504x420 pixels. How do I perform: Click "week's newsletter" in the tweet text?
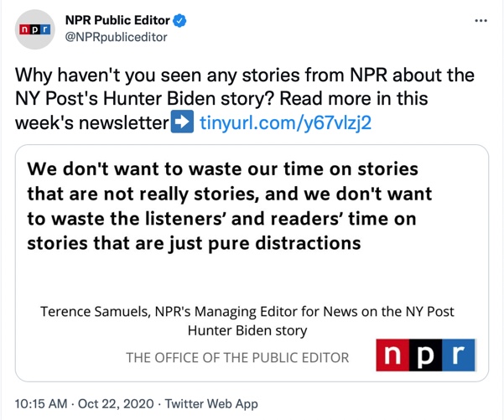tap(92, 122)
